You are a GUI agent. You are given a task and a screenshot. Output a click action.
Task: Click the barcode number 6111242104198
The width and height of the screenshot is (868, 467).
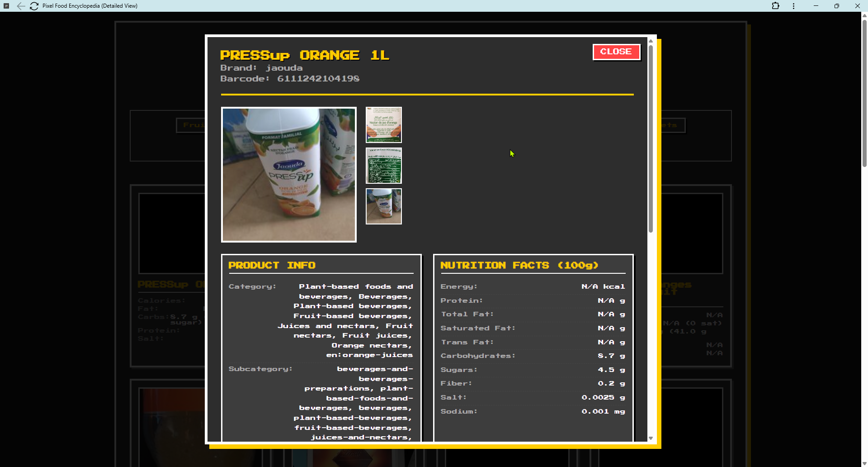[318, 78]
